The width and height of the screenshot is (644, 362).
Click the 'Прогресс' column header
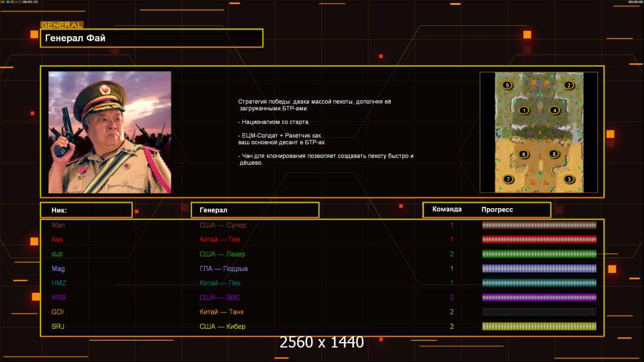(x=497, y=209)
